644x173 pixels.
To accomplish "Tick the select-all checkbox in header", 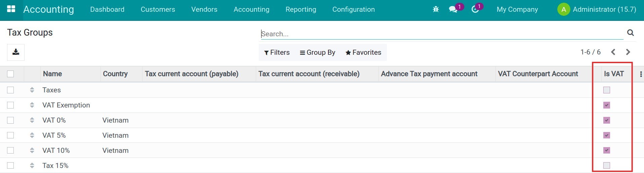I will click(x=10, y=74).
